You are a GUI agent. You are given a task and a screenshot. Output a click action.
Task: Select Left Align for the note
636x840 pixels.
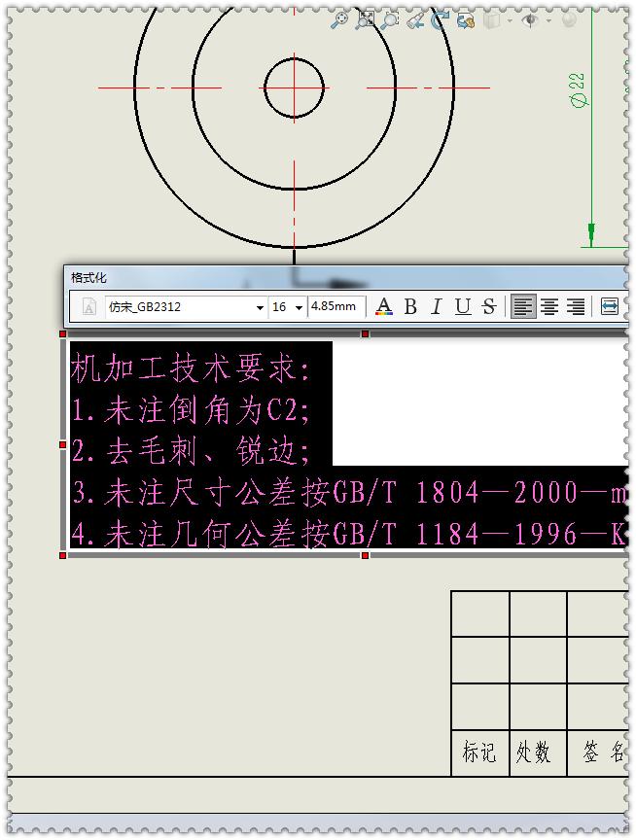(x=523, y=307)
